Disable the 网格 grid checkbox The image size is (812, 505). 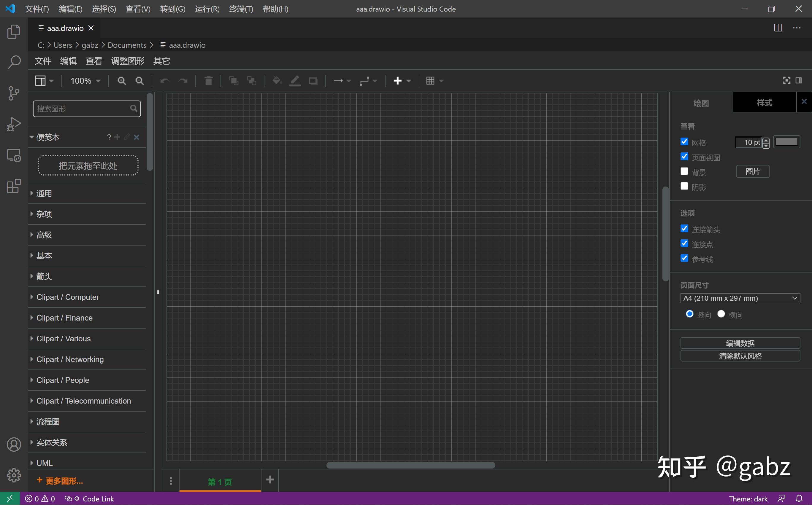tap(684, 142)
